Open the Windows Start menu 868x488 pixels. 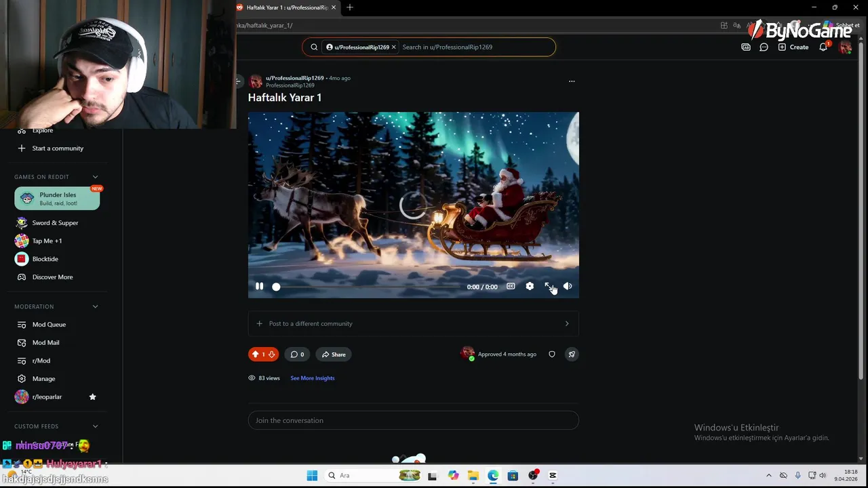(x=312, y=475)
